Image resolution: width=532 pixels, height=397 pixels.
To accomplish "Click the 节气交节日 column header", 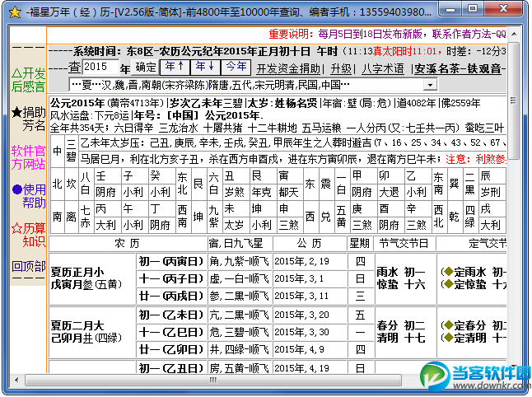I will [404, 243].
